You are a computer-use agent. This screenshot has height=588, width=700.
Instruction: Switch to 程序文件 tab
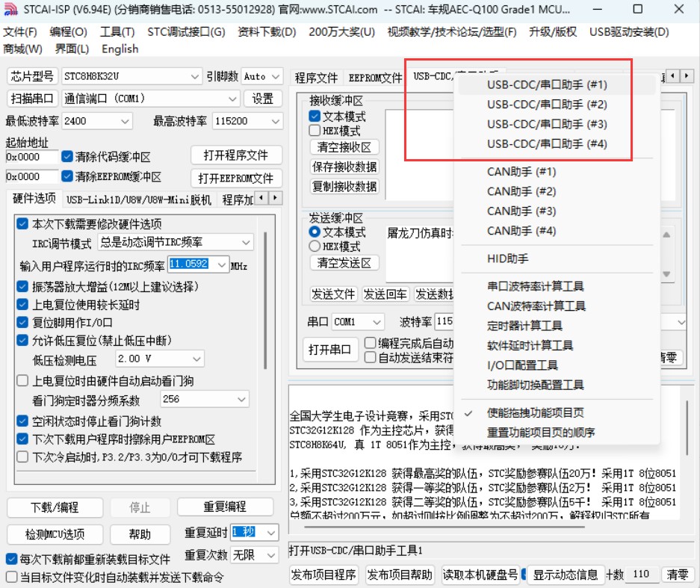coord(316,78)
